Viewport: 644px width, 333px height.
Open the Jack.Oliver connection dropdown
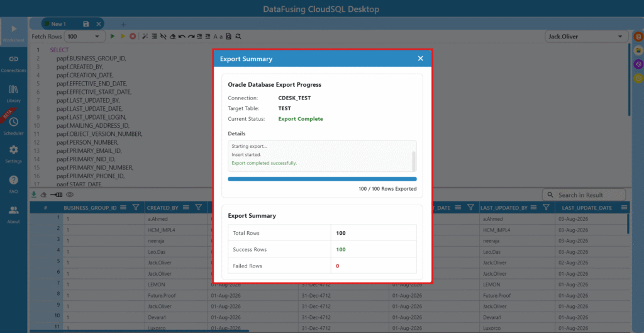pyautogui.click(x=586, y=37)
